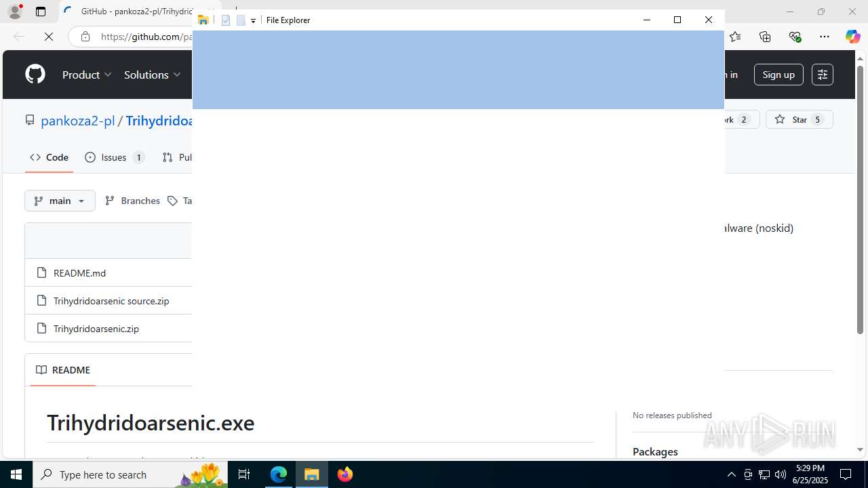Open the Edge profile avatar
The height and width of the screenshot is (488, 868).
tap(15, 12)
